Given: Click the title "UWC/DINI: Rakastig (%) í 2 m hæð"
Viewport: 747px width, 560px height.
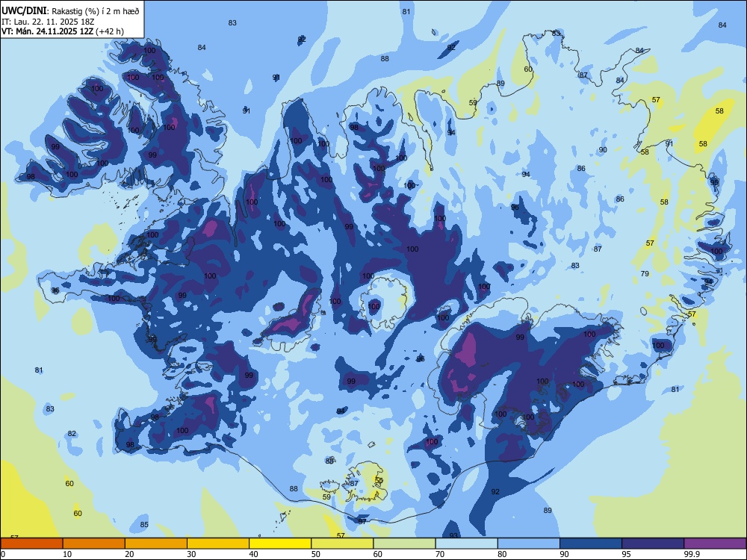Looking at the screenshot, I should [x=70, y=11].
